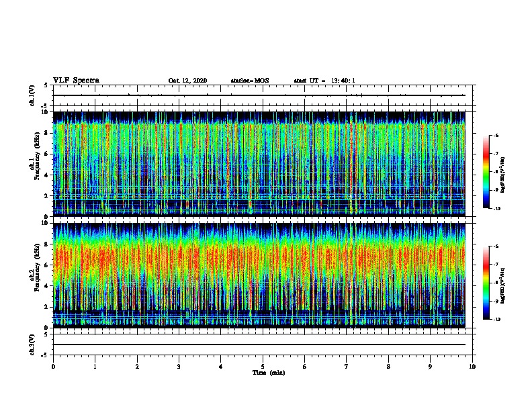Screen dimensions: 532x411
Task: Click inside the ch.2 spectrogram panel
Action: tap(259, 275)
